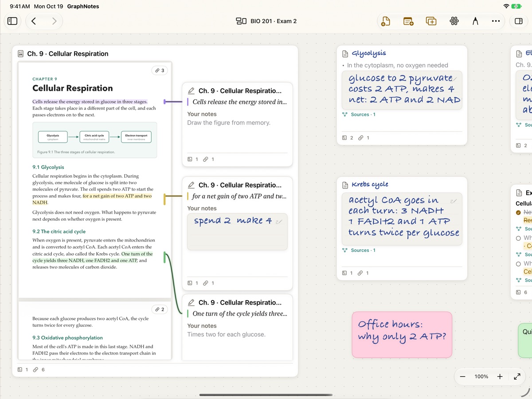Zoom out with the minus button
532x399 pixels.
tap(463, 376)
